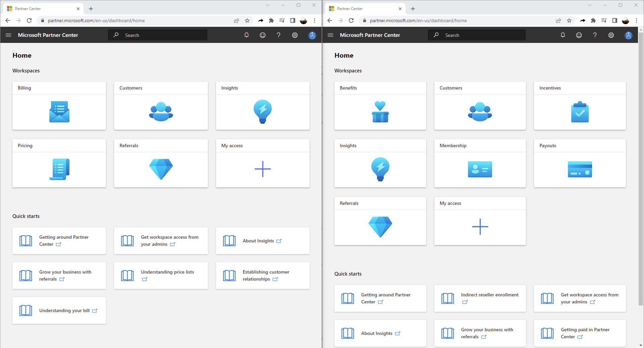Open About Insights quick start in left window
This screenshot has height=348, width=644.
click(x=263, y=241)
